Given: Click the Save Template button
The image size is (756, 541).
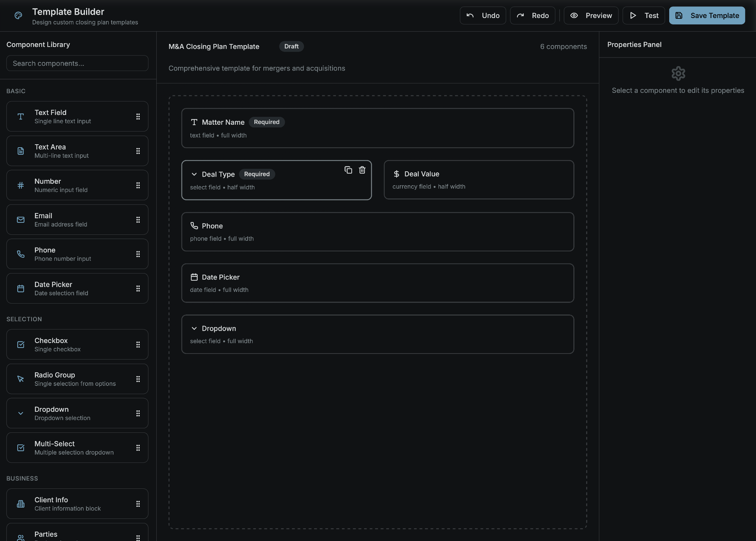Looking at the screenshot, I should (x=706, y=15).
